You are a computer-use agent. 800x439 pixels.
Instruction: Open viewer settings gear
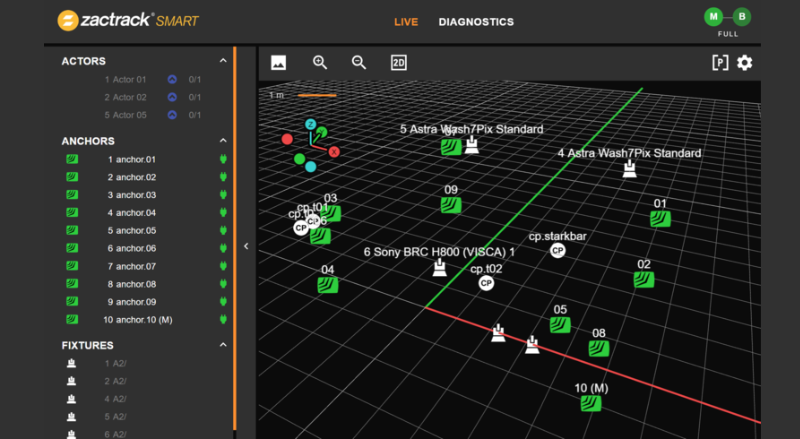(744, 63)
